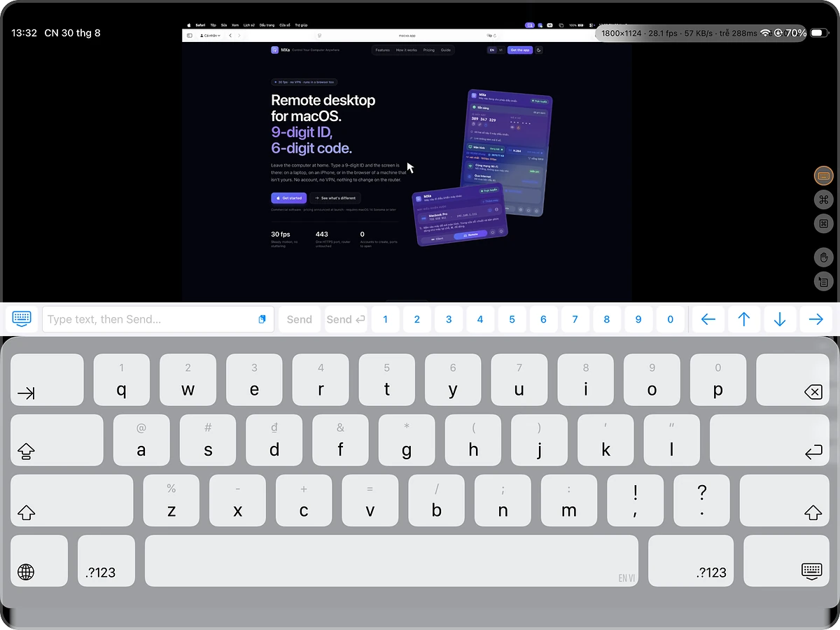Open Safari menu in remote menu bar
The image size is (840, 630).
[199, 24]
